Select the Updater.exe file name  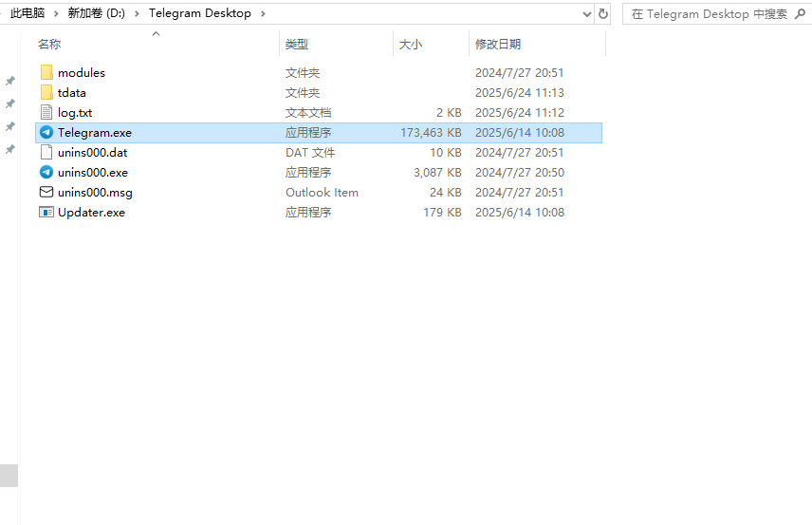91,213
